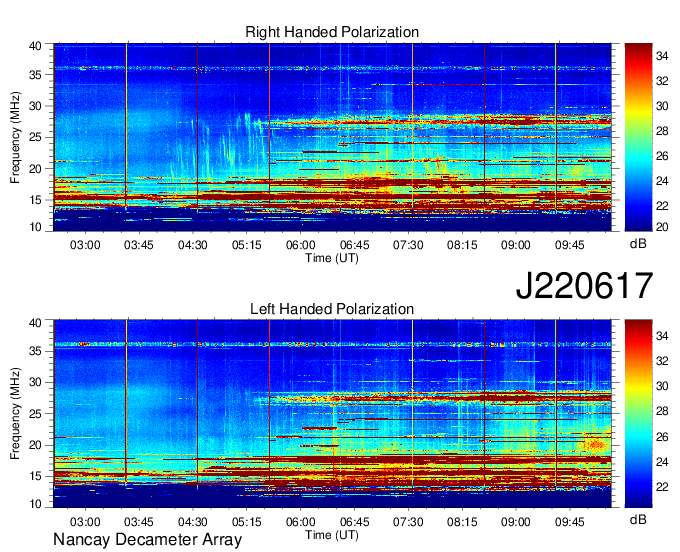680x552 pixels.
Task: Click the 15 MHz tick on Right Handed frequency axis
Action: pyautogui.click(x=35, y=200)
